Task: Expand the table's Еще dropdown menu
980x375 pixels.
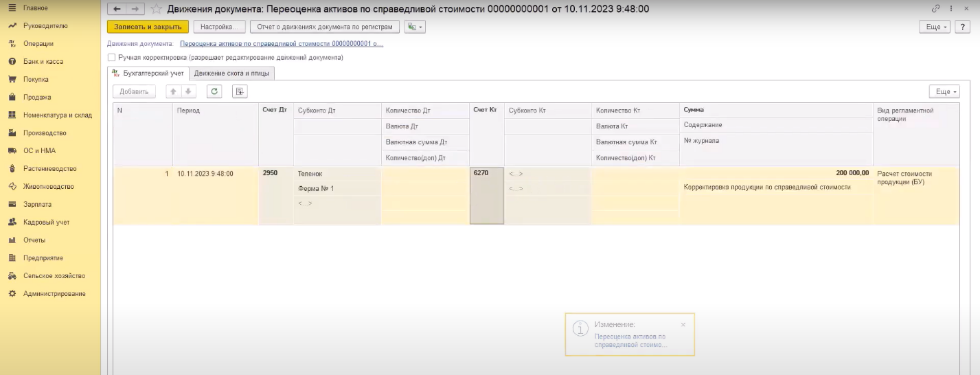Action: (x=944, y=91)
